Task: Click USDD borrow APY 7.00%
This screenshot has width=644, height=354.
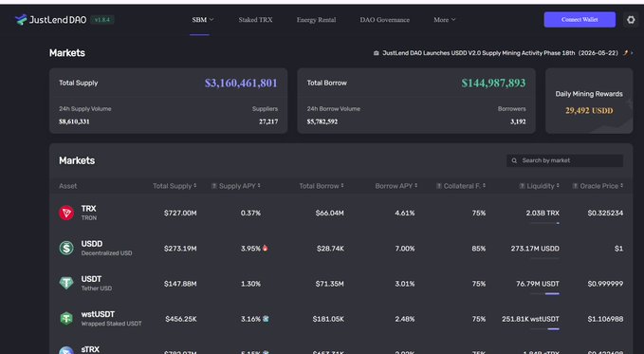Action: click(405, 249)
